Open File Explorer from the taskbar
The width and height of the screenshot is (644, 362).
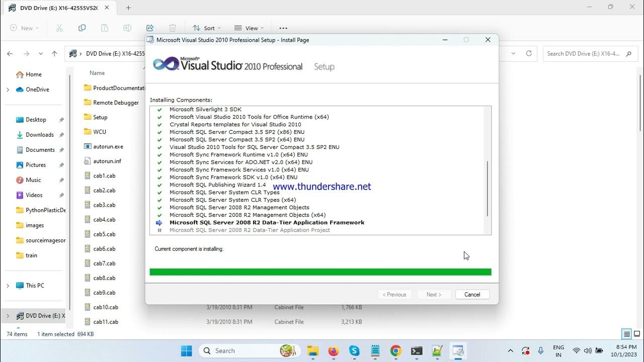pos(313,351)
